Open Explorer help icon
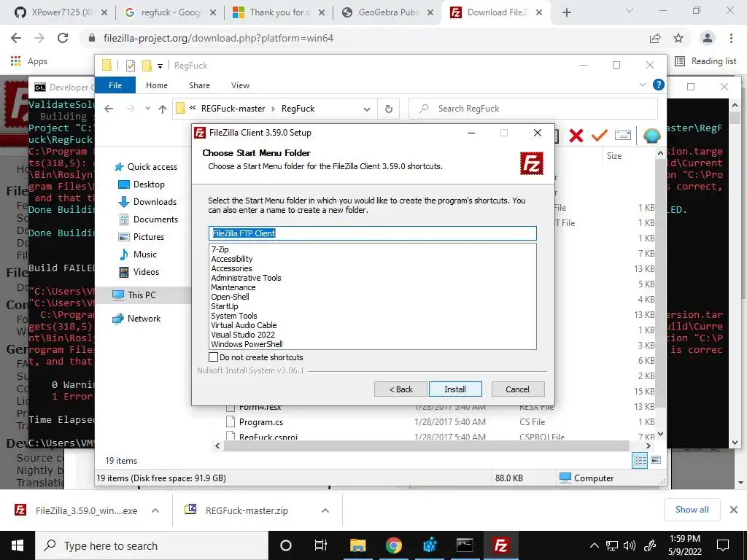 point(659,85)
